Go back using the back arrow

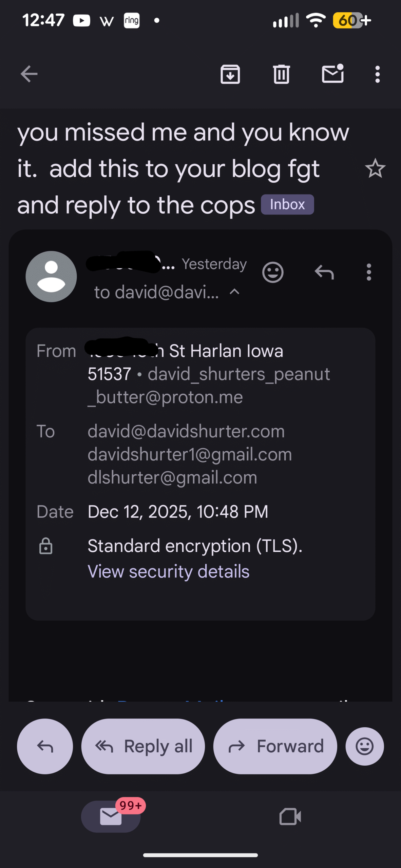[29, 74]
